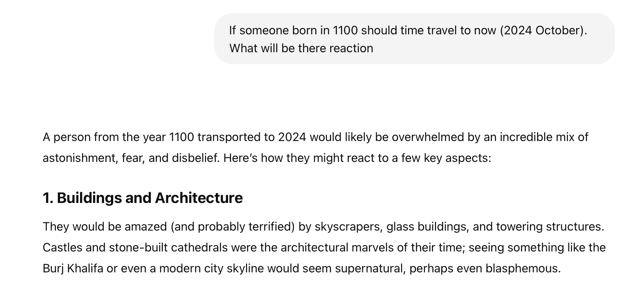Click the phrase "incredible mix of" at line end
The width and height of the screenshot is (644, 294).
(544, 137)
